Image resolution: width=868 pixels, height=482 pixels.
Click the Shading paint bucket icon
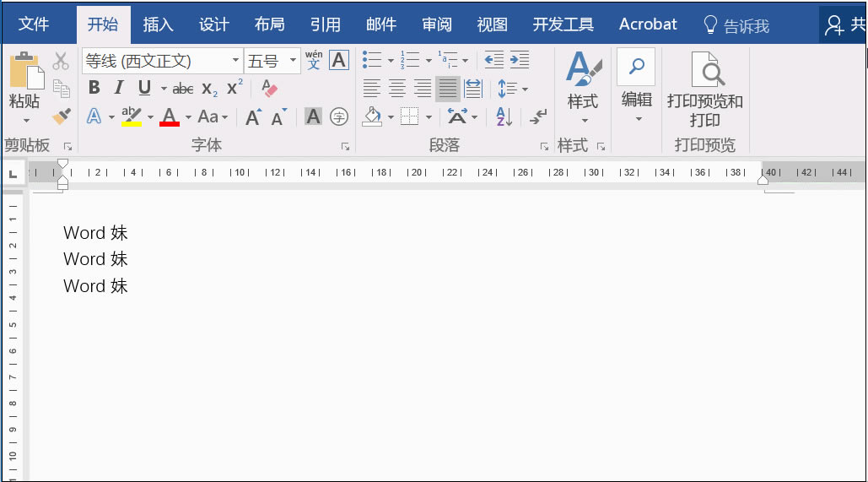(373, 116)
